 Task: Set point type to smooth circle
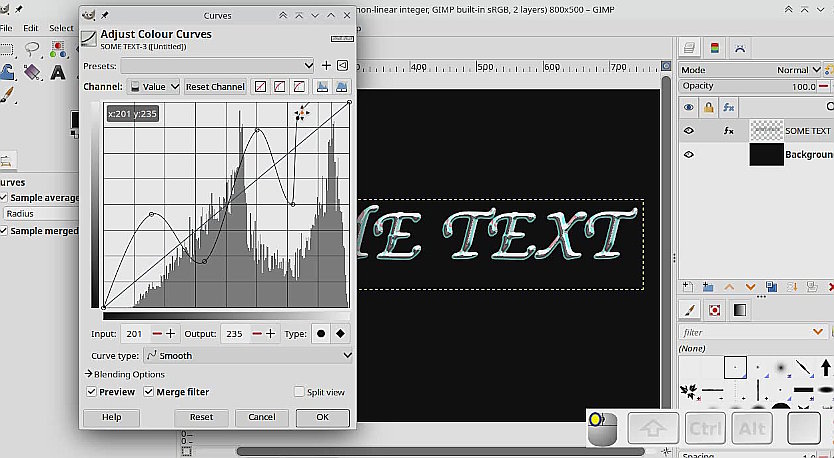[x=321, y=333]
